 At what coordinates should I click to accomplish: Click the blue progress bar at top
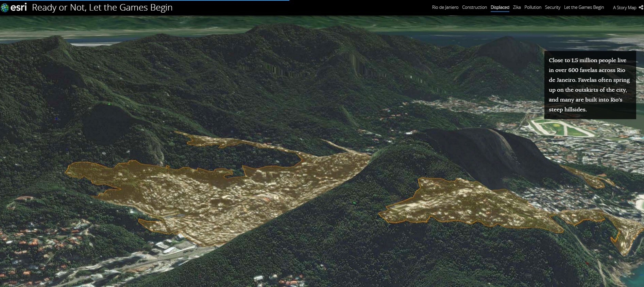click(145, 0)
